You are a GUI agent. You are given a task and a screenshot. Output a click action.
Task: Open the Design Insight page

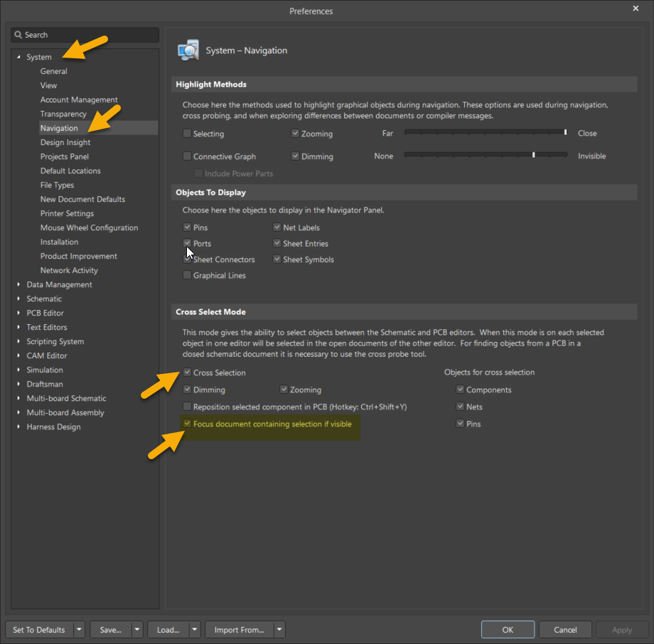click(65, 142)
